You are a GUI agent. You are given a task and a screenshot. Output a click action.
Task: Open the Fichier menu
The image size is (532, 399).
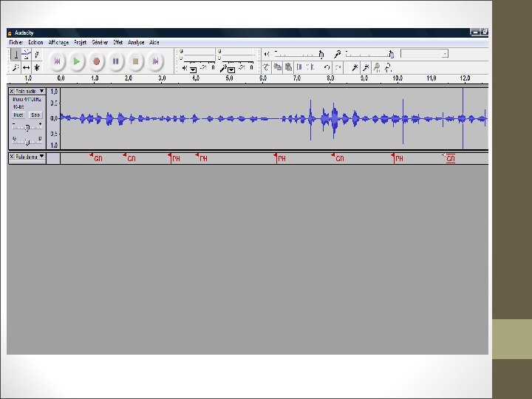pyautogui.click(x=16, y=42)
